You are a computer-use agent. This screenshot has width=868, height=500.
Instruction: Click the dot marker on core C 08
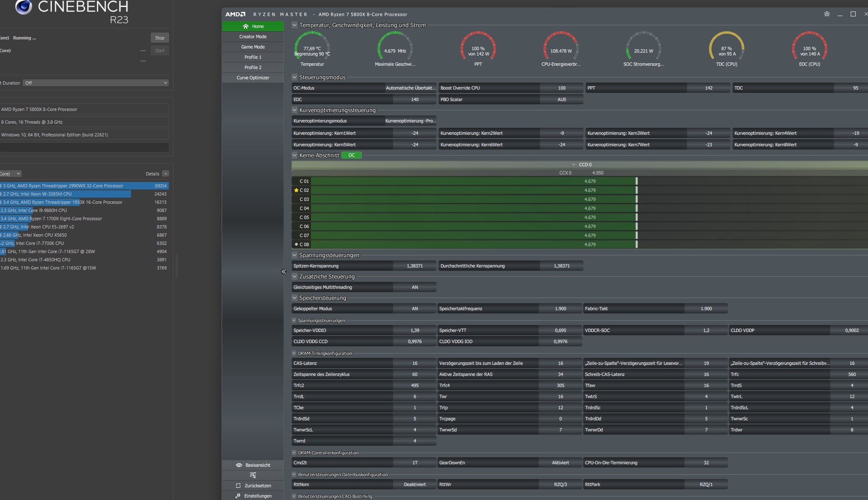[x=296, y=244]
